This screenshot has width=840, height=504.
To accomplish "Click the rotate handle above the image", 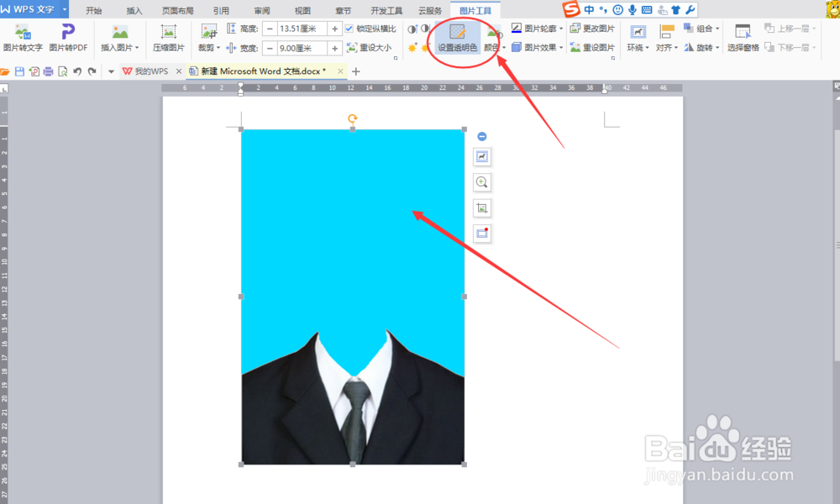I will pyautogui.click(x=353, y=118).
